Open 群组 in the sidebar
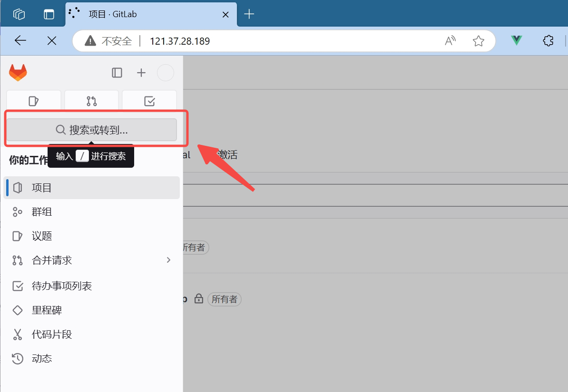 pos(92,212)
